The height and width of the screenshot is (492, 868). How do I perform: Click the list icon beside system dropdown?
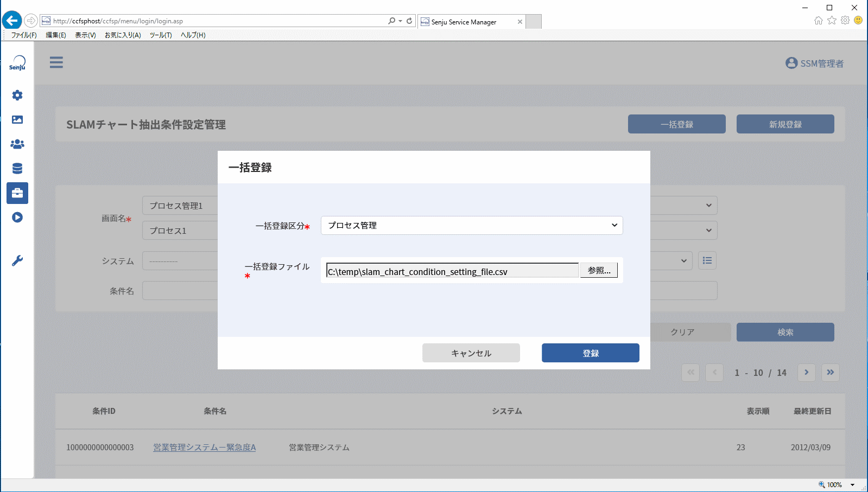(707, 260)
